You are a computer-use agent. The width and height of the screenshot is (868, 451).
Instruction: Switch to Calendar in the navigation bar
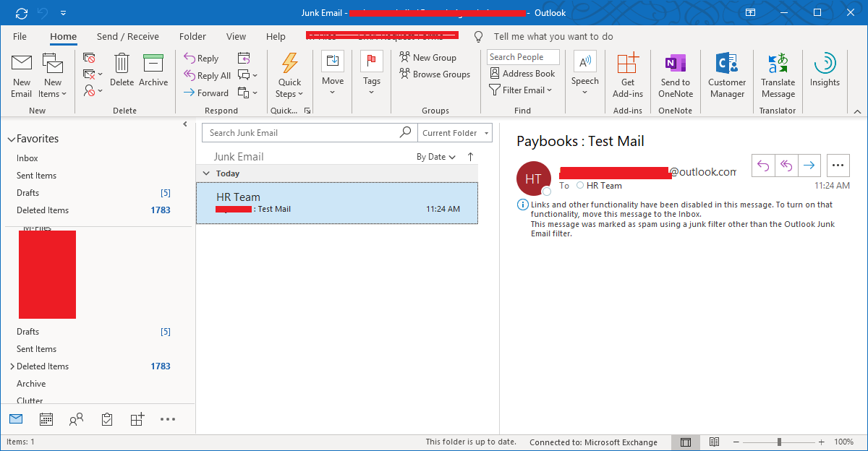pyautogui.click(x=46, y=418)
